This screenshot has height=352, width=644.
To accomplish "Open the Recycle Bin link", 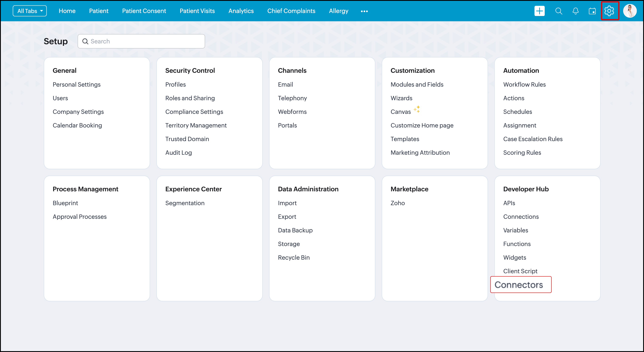I will click(x=294, y=257).
